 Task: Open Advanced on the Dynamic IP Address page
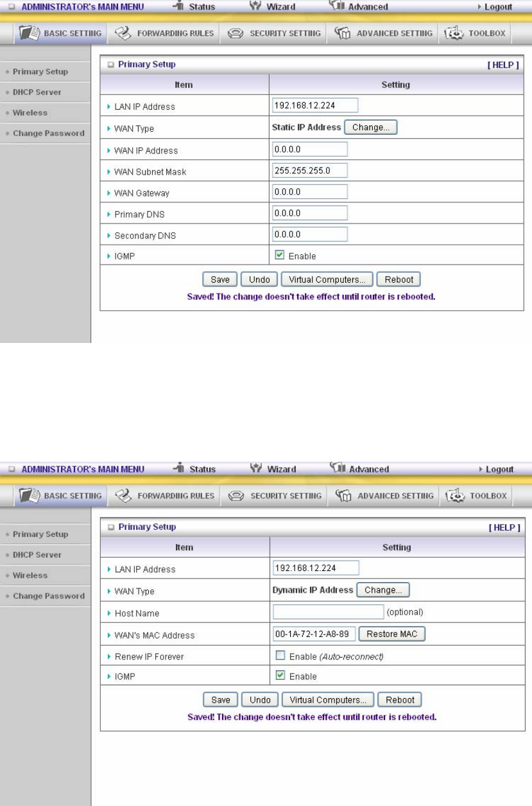(x=359, y=469)
